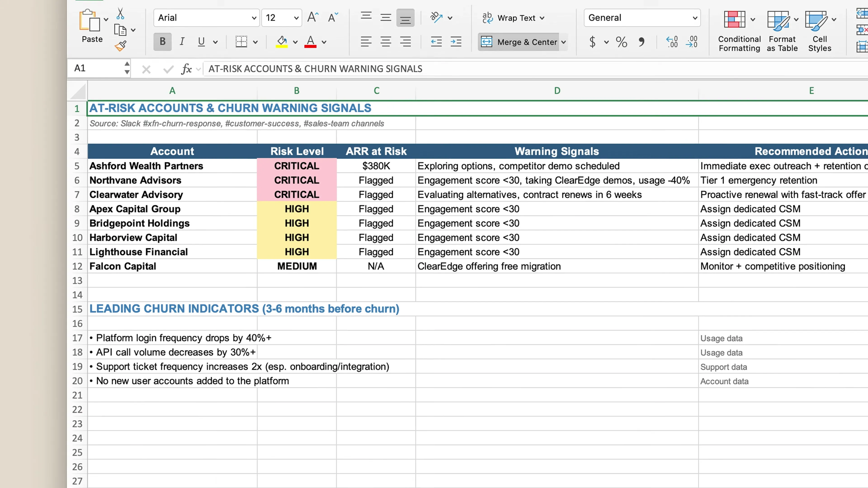Image resolution: width=868 pixels, height=488 pixels.
Task: Select 'ClearEdge offering free migration' cell
Action: (557, 266)
